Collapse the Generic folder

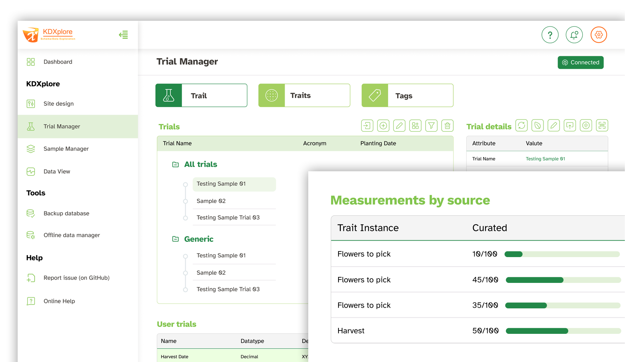pyautogui.click(x=175, y=239)
